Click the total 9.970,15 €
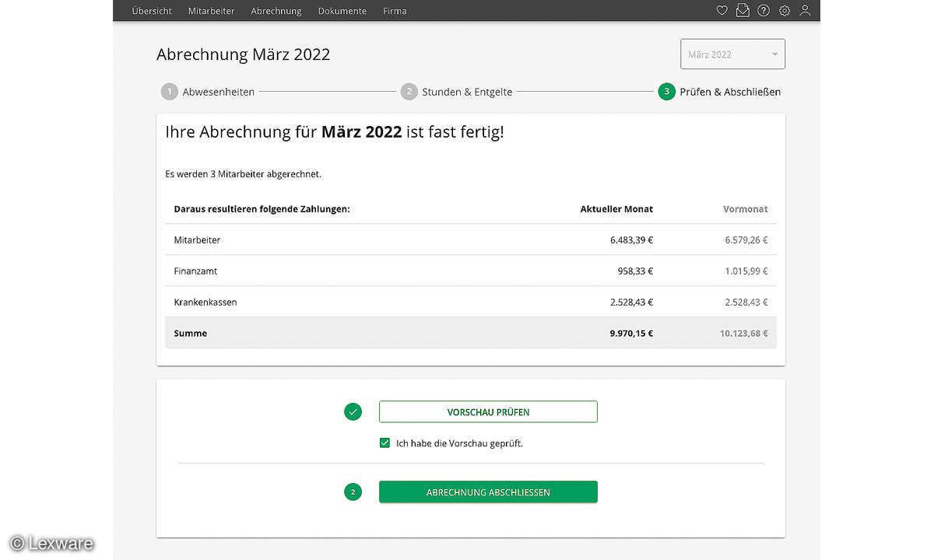Screen dimensions: 934x560 [631, 333]
